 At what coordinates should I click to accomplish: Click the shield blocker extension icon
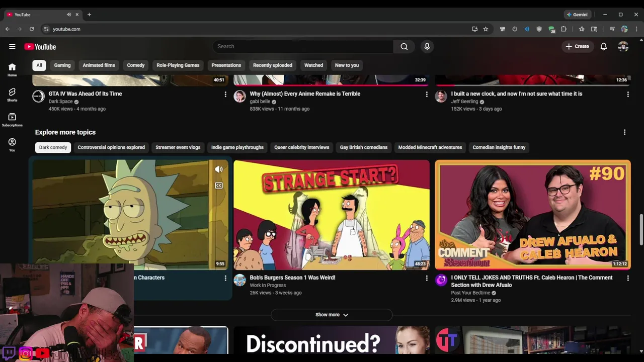click(x=539, y=29)
